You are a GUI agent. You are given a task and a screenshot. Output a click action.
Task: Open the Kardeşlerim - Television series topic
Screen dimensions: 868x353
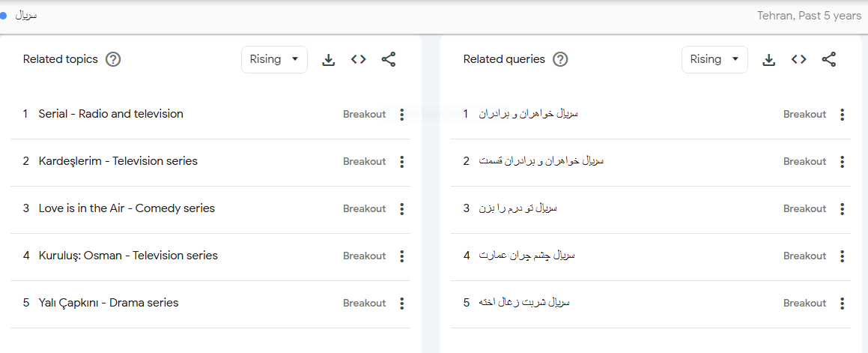(118, 161)
